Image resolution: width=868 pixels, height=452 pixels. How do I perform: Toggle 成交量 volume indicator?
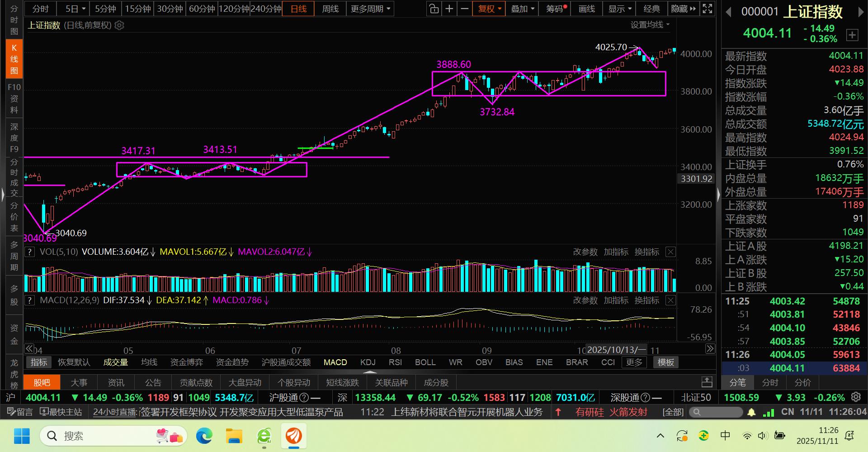click(x=116, y=362)
